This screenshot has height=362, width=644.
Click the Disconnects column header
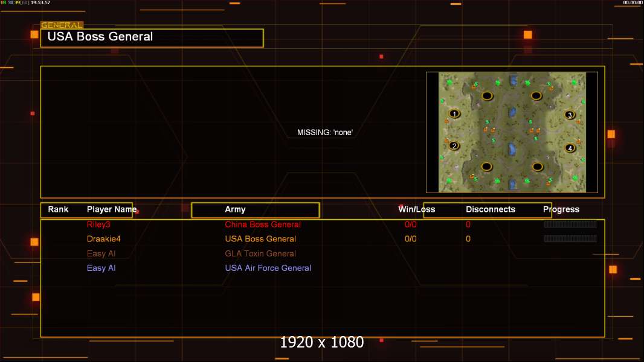point(491,209)
